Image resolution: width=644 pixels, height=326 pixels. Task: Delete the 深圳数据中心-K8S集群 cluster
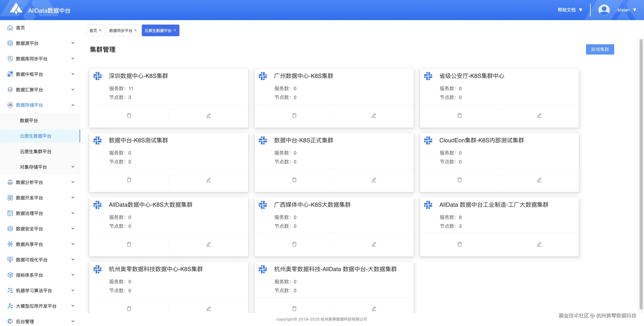point(129,116)
